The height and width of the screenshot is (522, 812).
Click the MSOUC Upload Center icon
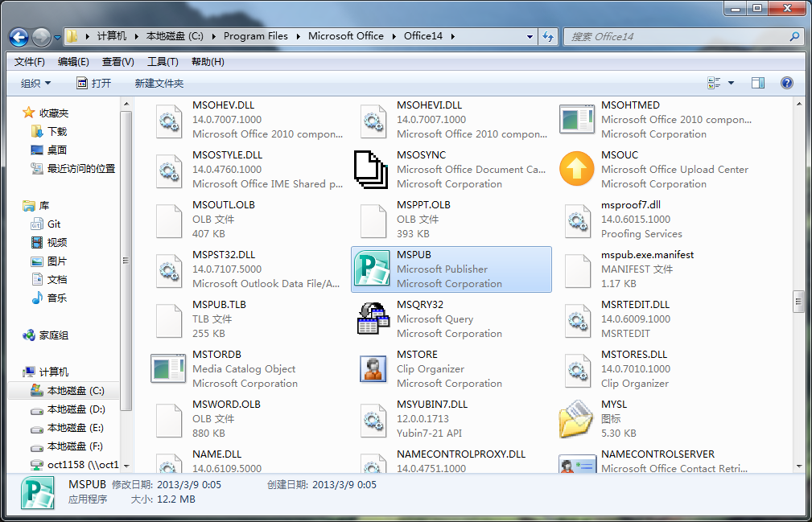coord(576,170)
